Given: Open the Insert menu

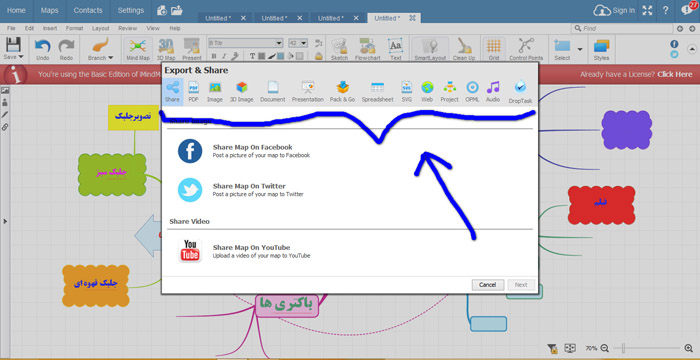Looking at the screenshot, I should point(50,28).
